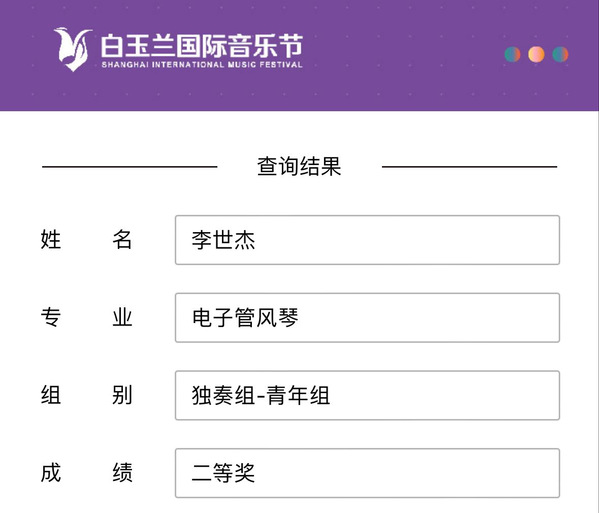Click the 白玉兰国际音乐节 title text

202,46
